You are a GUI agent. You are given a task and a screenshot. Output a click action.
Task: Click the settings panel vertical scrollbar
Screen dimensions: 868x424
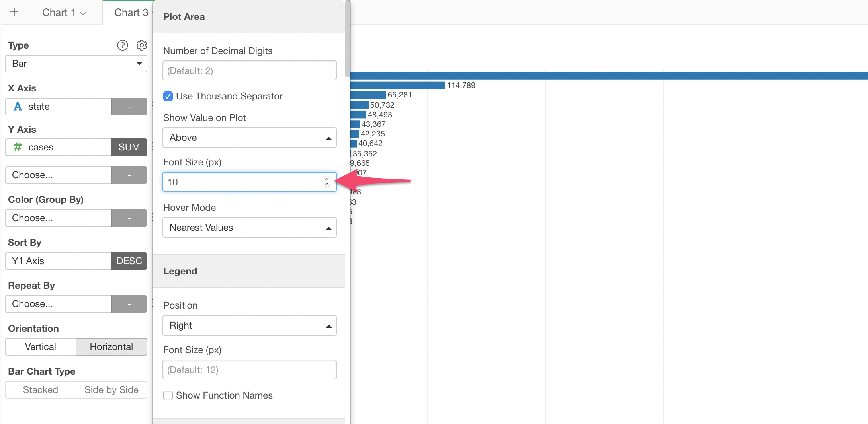coord(348,39)
